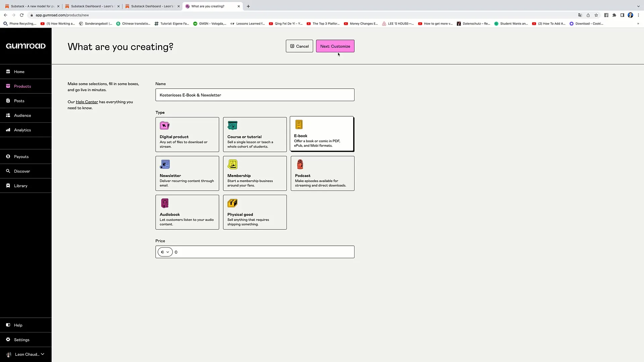The image size is (644, 362).
Task: Select the Podcast type
Action: coord(323,173)
